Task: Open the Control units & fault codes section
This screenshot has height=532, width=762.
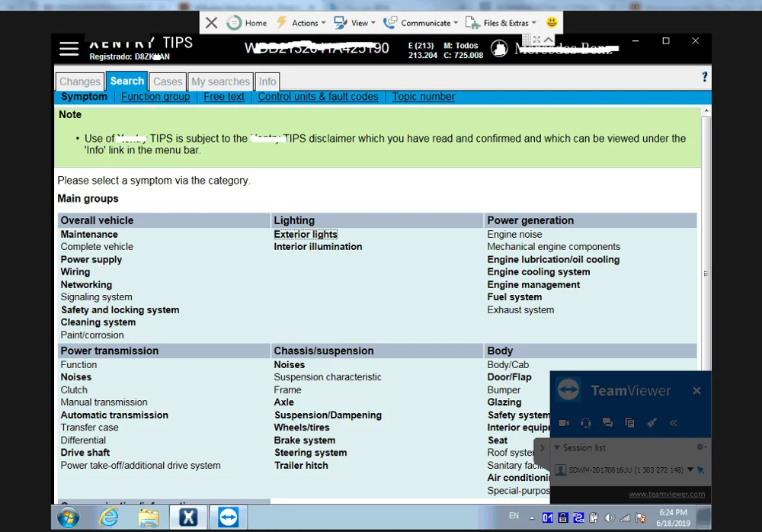Action: [317, 96]
